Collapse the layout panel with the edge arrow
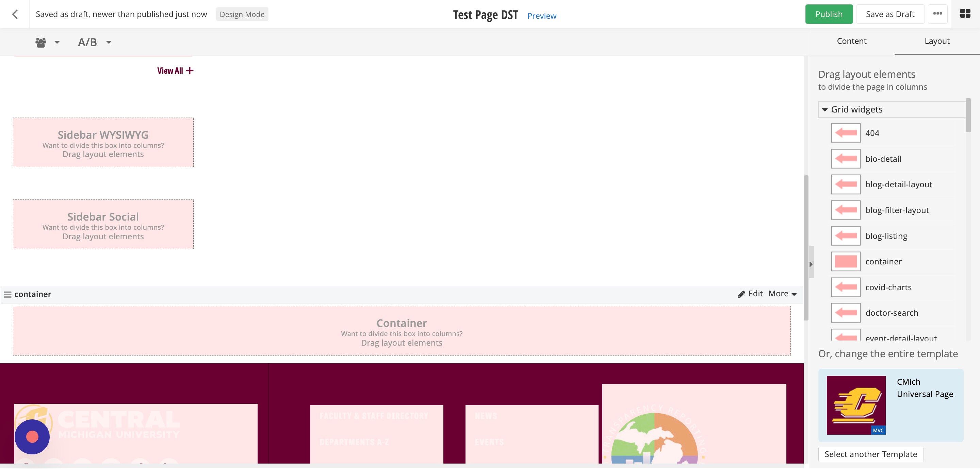 (x=812, y=264)
